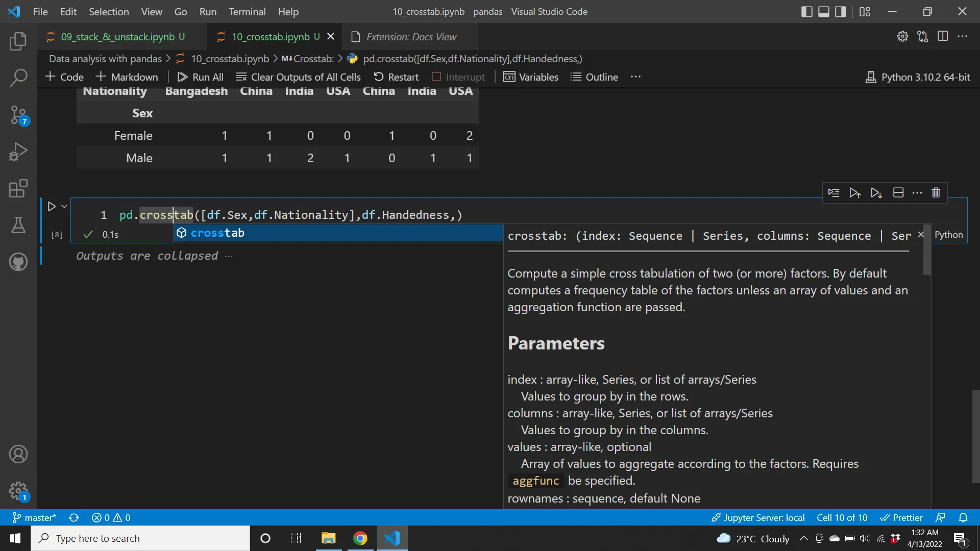Open Chrome from the taskbar
The height and width of the screenshot is (551, 980).
point(360,538)
